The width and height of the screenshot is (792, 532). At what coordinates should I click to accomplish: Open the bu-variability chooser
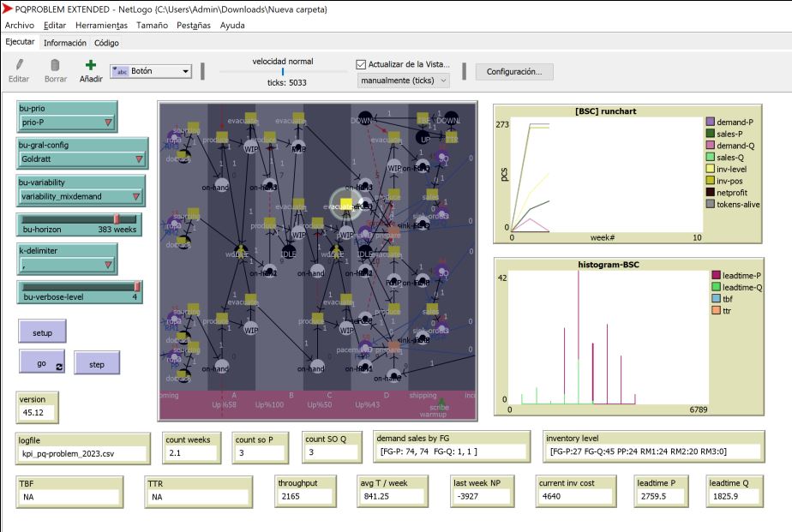pyautogui.click(x=81, y=196)
